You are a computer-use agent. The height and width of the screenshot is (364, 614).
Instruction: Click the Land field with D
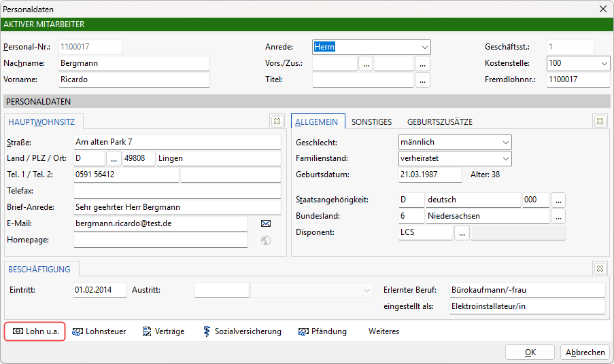tap(90, 159)
